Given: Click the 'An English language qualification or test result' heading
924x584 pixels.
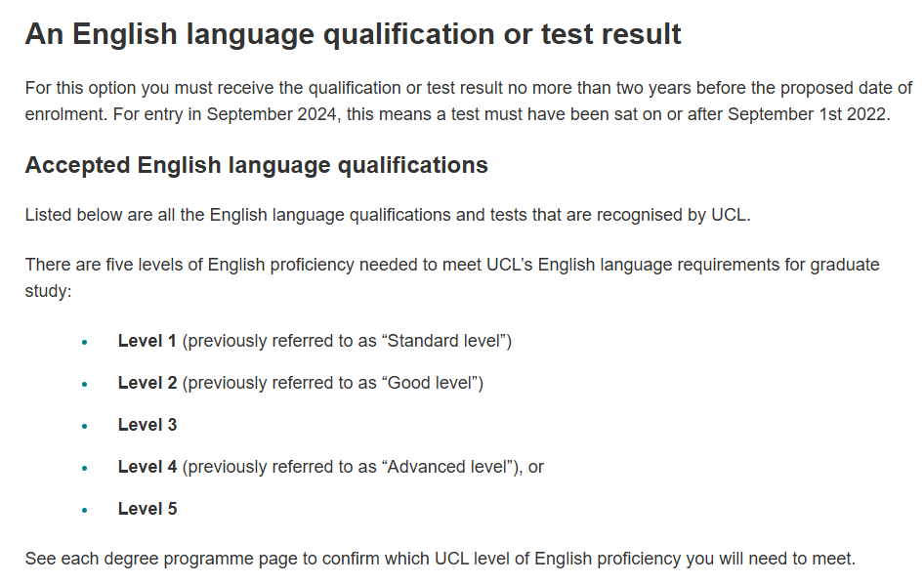Looking at the screenshot, I should [353, 35].
